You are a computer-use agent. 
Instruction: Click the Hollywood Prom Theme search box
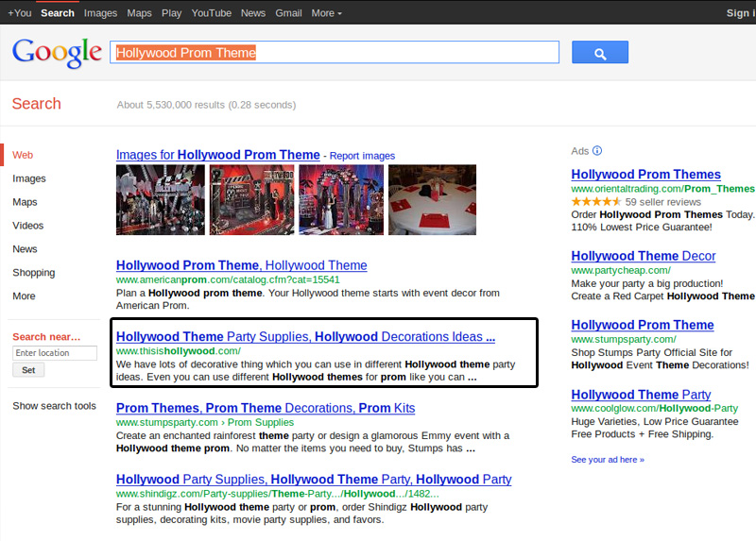pos(335,52)
